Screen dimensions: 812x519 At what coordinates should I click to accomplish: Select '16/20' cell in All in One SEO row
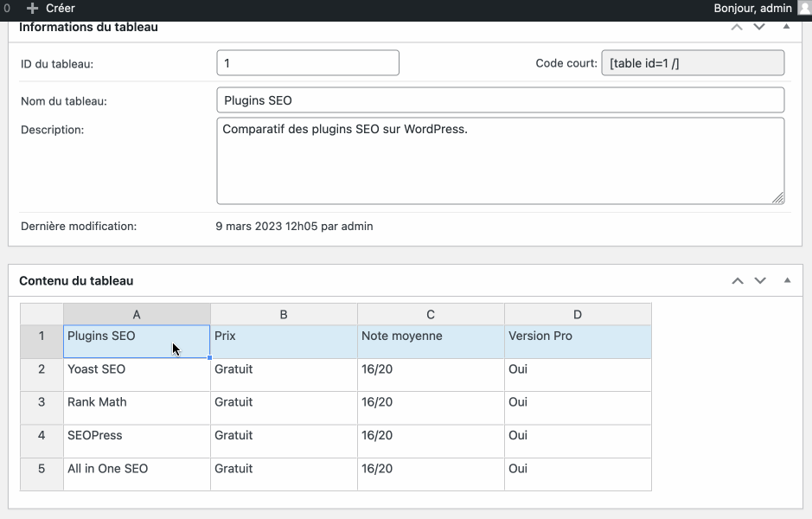click(431, 474)
